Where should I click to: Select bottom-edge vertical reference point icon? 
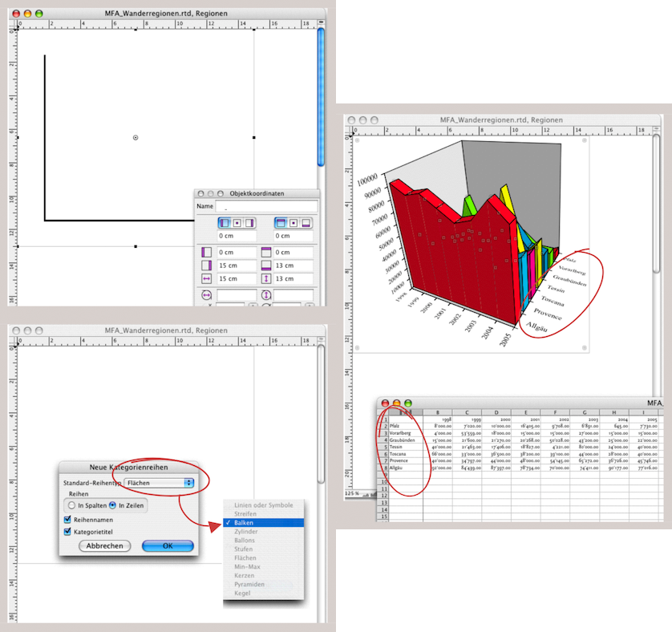click(x=304, y=222)
